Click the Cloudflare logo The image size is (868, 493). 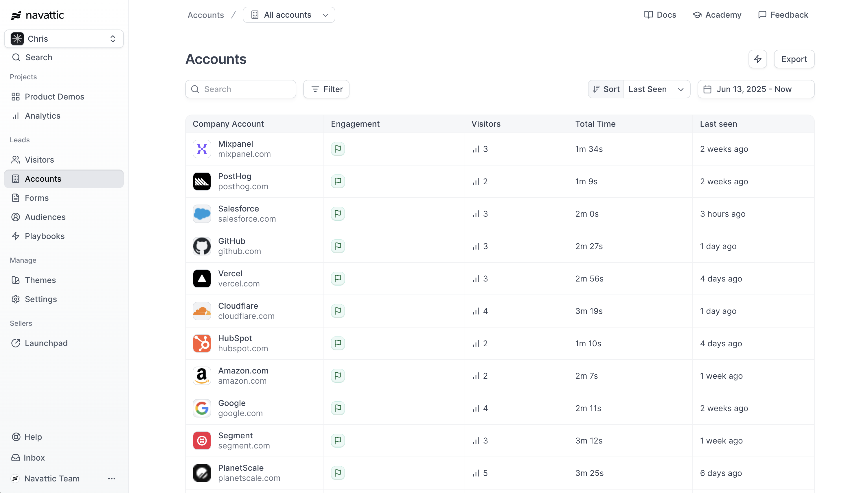[202, 311]
